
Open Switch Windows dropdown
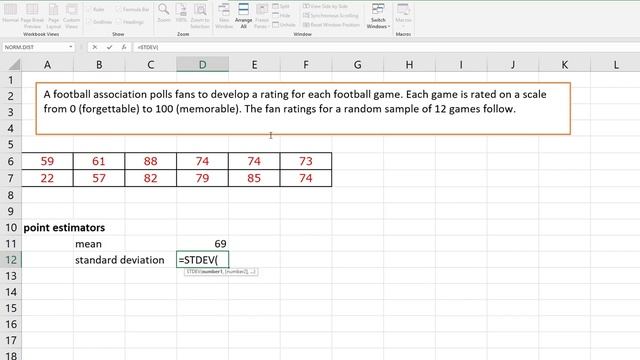click(378, 16)
